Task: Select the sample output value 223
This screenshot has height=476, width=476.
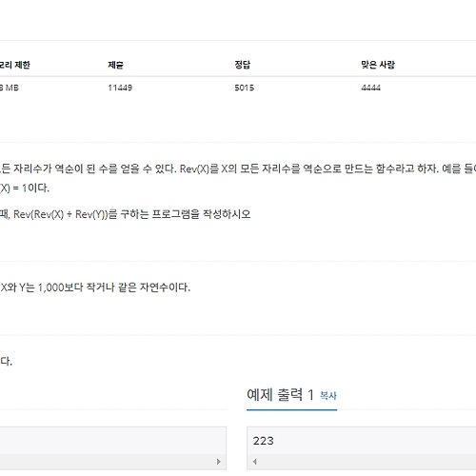Action: tap(263, 441)
